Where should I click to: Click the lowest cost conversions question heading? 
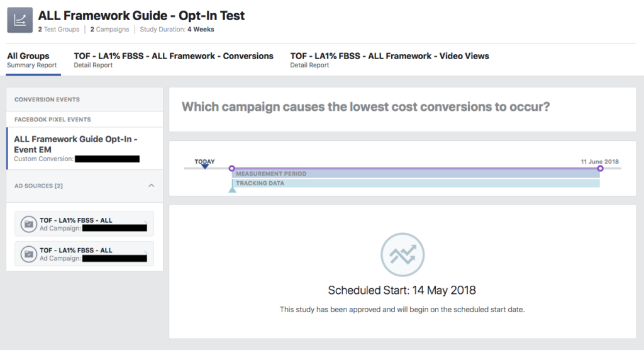365,107
